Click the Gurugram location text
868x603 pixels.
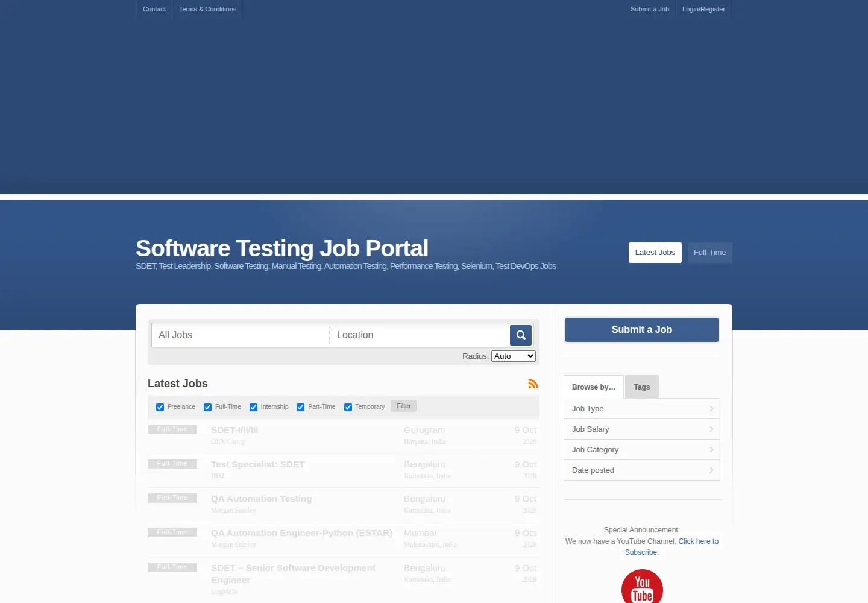(x=424, y=430)
